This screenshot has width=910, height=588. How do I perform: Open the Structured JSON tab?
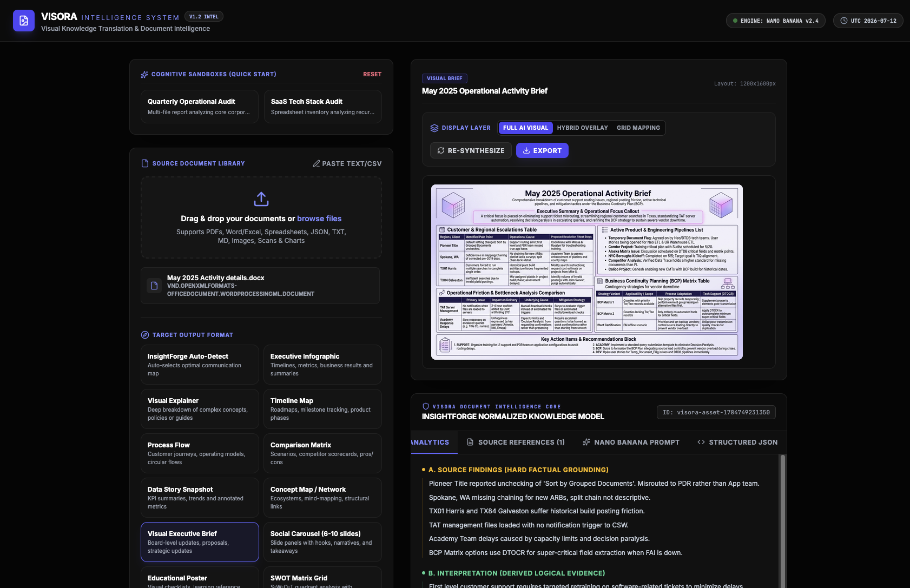pyautogui.click(x=737, y=442)
